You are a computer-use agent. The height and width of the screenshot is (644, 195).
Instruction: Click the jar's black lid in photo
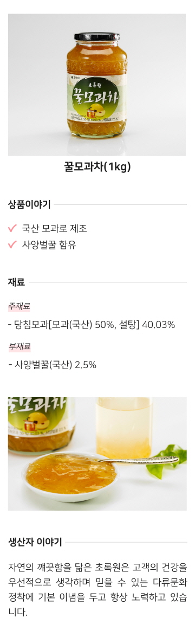[97, 37]
